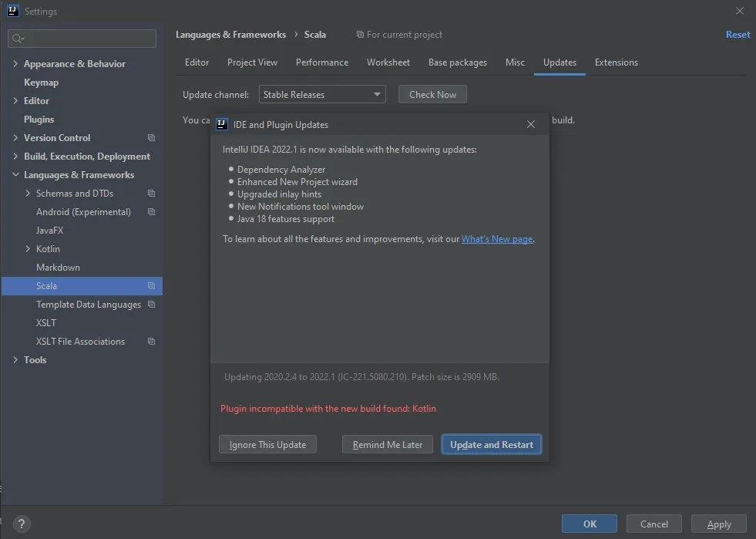Expand the Kotlin settings node
This screenshot has height=539, width=756.
point(28,249)
